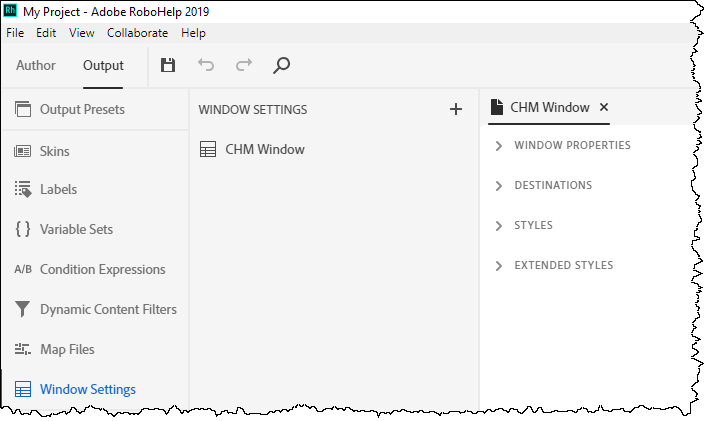Expand the Window Properties section
This screenshot has height=421, width=707.
click(x=500, y=146)
